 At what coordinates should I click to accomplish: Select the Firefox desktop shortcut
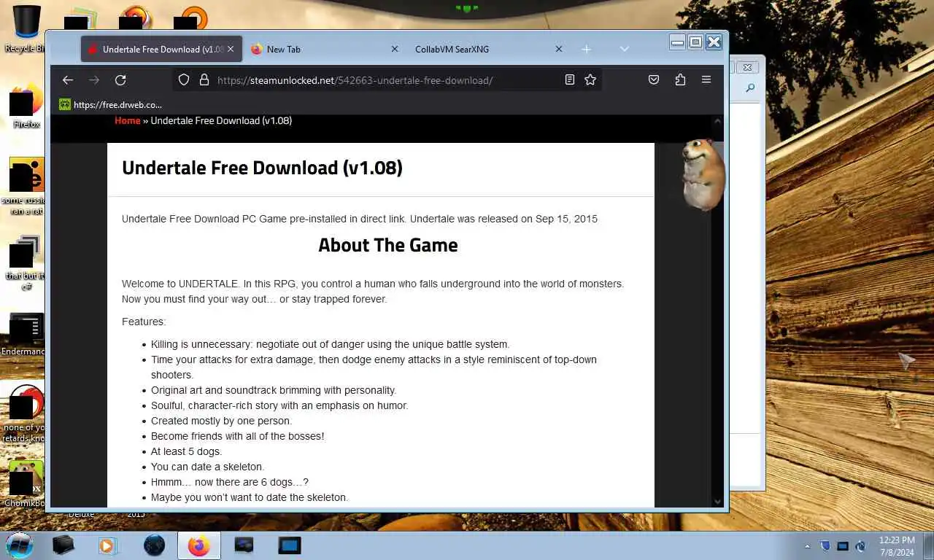click(26, 106)
